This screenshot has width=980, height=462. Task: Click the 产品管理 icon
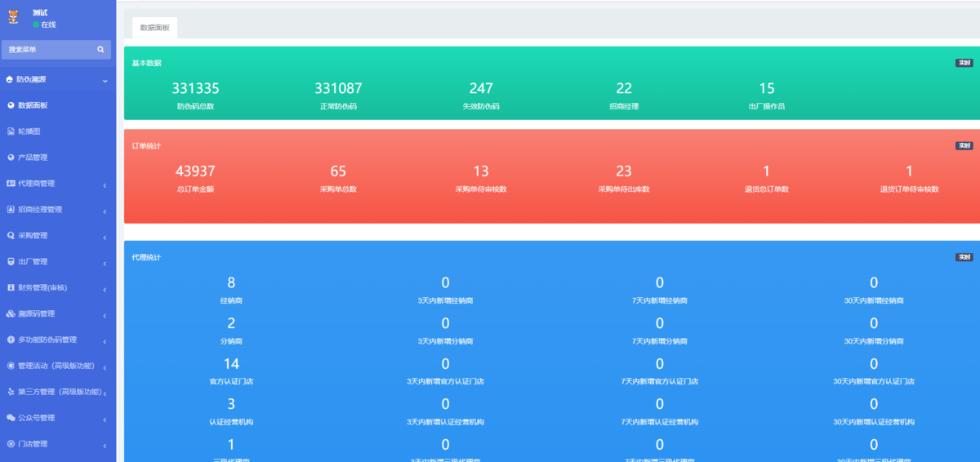[x=11, y=157]
